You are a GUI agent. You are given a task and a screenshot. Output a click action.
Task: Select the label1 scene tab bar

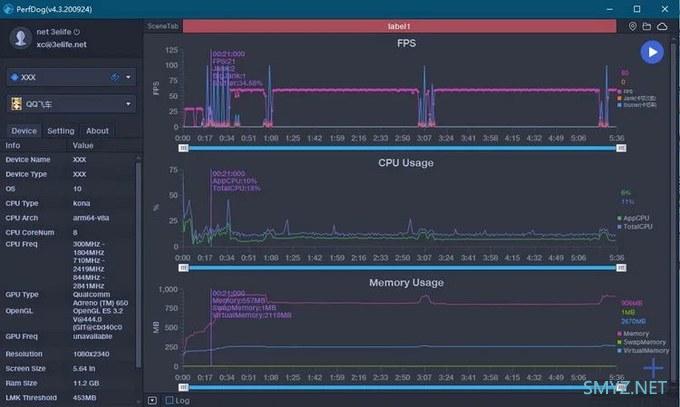tap(399, 26)
